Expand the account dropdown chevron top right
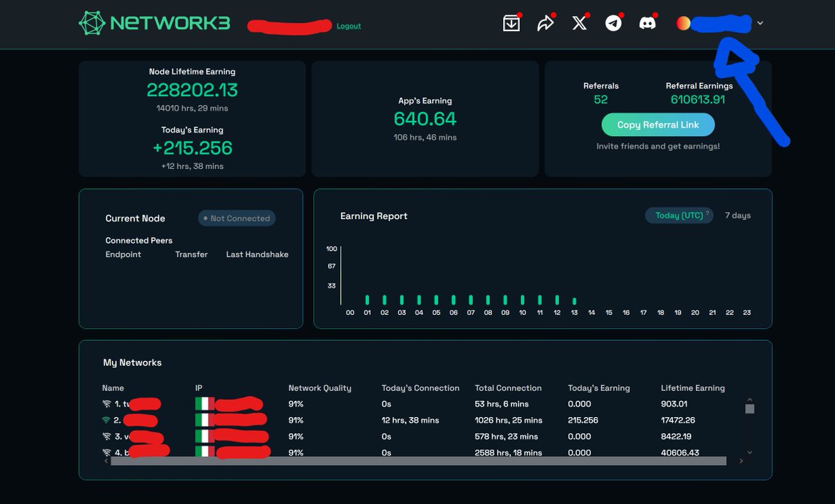This screenshot has height=504, width=835. 759,23
